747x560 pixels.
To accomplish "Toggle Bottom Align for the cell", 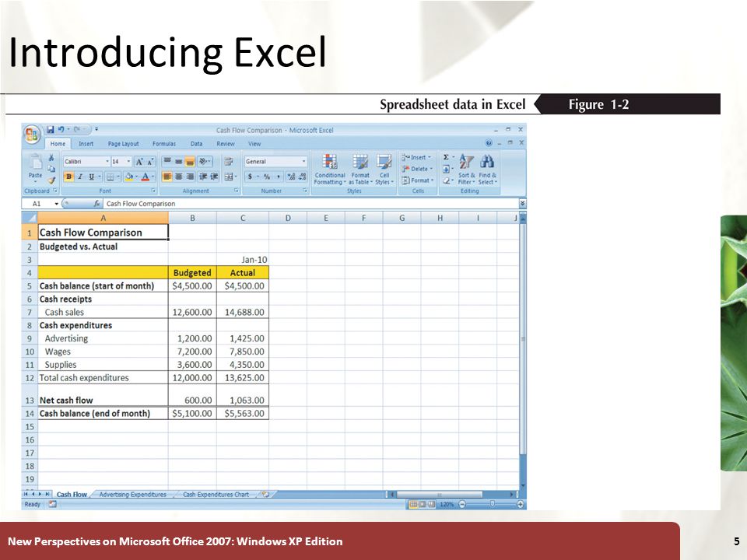I will pyautogui.click(x=190, y=162).
